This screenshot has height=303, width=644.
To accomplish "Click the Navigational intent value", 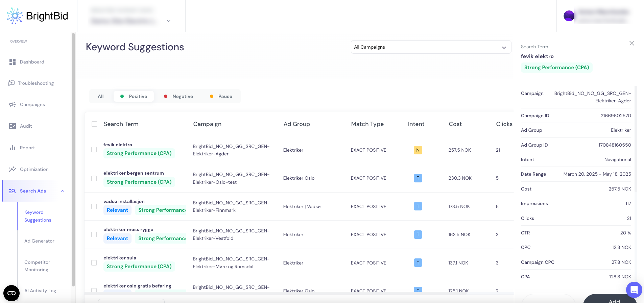I will coord(618,159).
